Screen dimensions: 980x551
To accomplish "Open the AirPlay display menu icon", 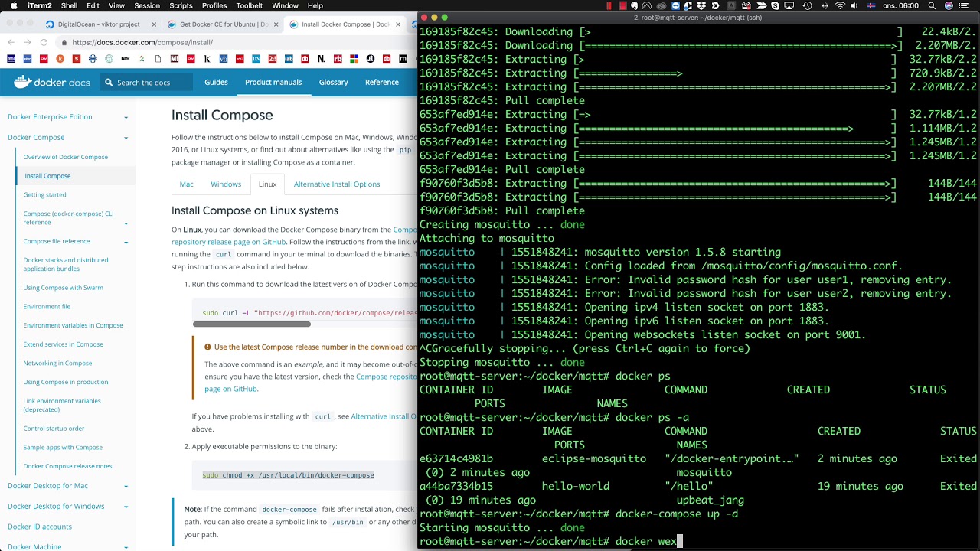I will [790, 5].
